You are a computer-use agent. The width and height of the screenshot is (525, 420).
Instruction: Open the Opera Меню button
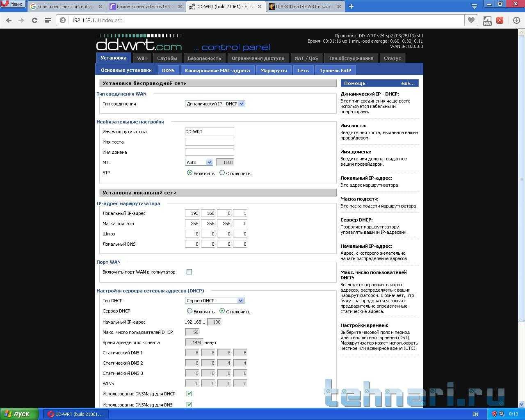13,4
